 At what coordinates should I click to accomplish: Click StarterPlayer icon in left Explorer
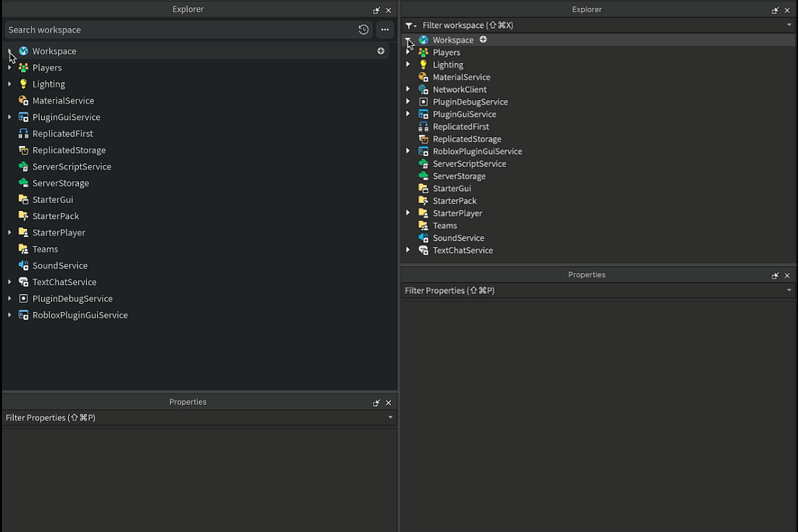click(x=23, y=233)
